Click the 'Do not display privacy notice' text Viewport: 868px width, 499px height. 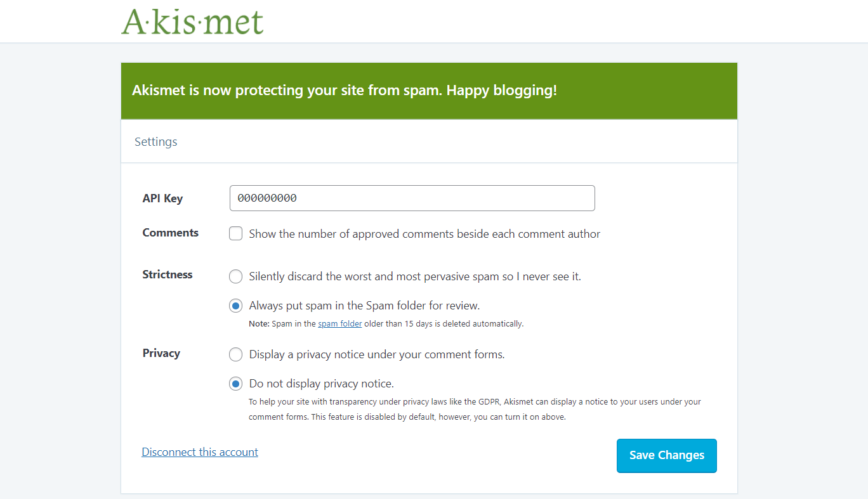tap(322, 384)
